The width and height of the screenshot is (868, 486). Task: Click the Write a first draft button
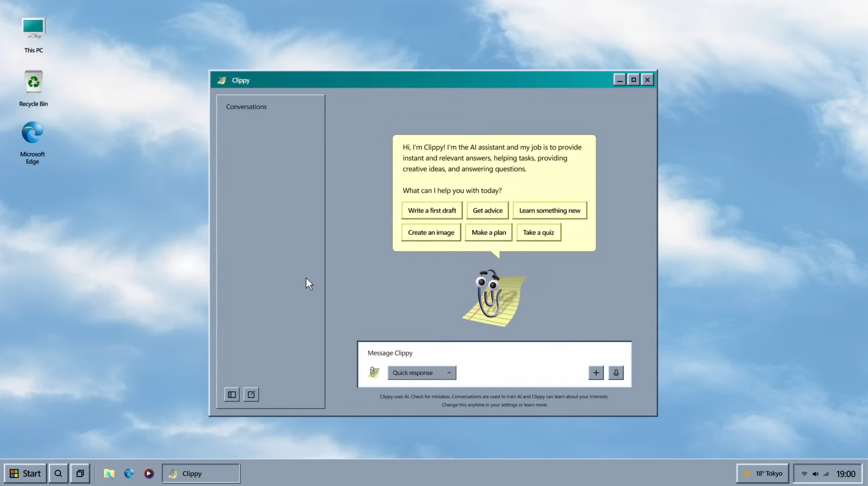click(x=431, y=210)
